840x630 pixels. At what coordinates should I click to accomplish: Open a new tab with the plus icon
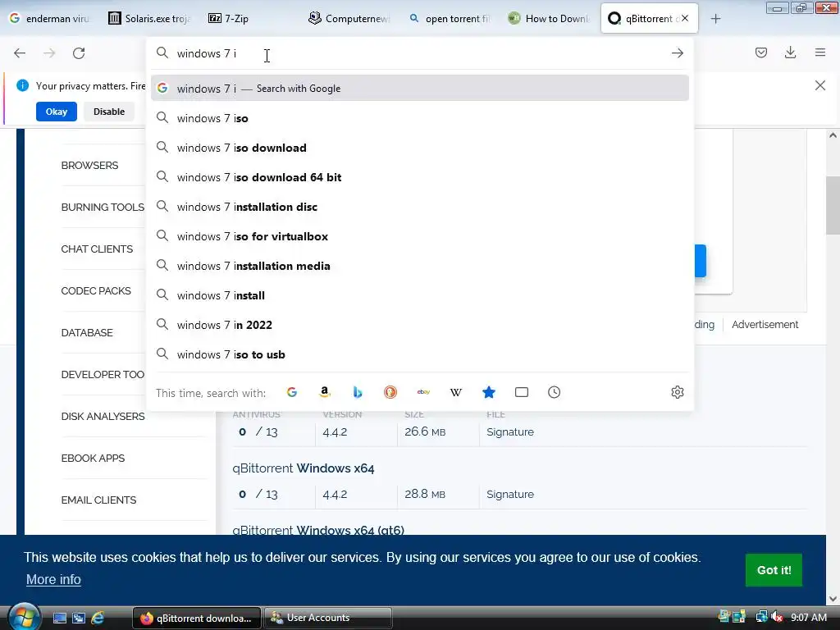(x=715, y=19)
